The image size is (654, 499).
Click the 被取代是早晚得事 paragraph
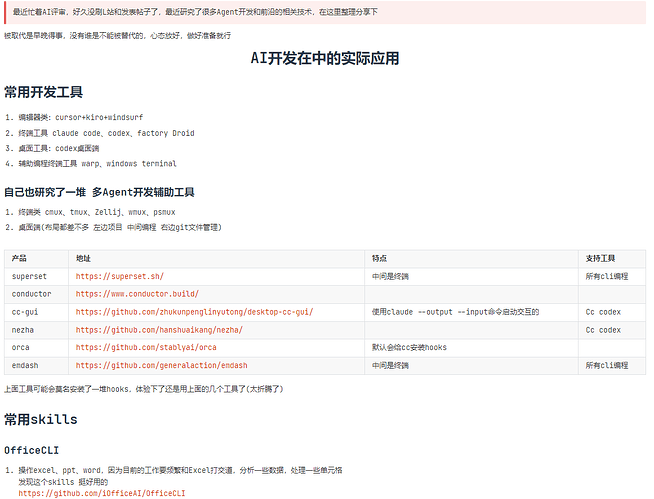(x=118, y=36)
